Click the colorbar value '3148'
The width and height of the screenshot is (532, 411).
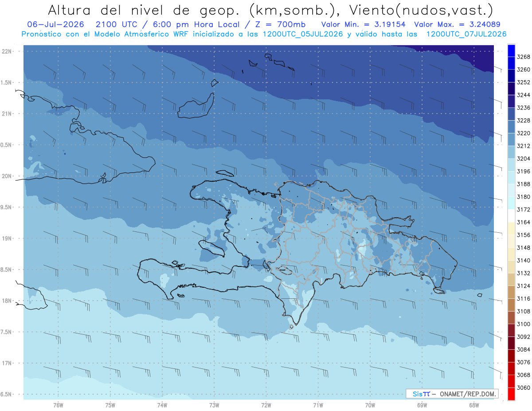click(x=524, y=247)
